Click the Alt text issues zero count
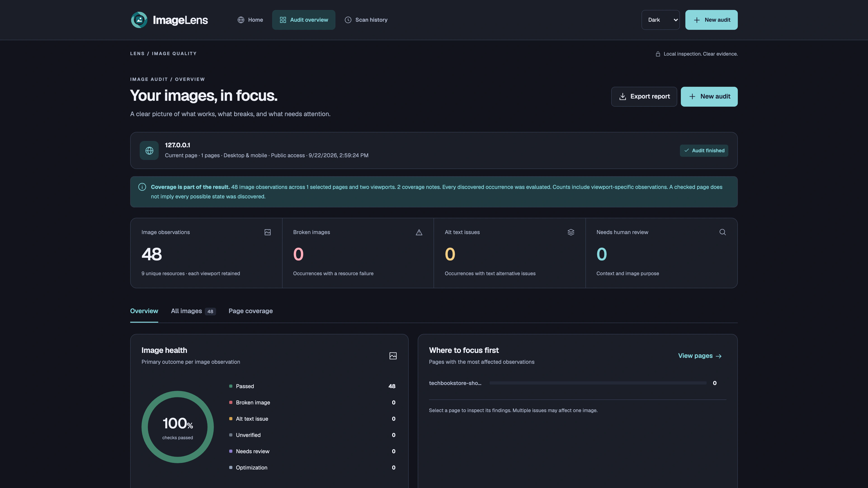Image resolution: width=868 pixels, height=488 pixels. tap(450, 254)
